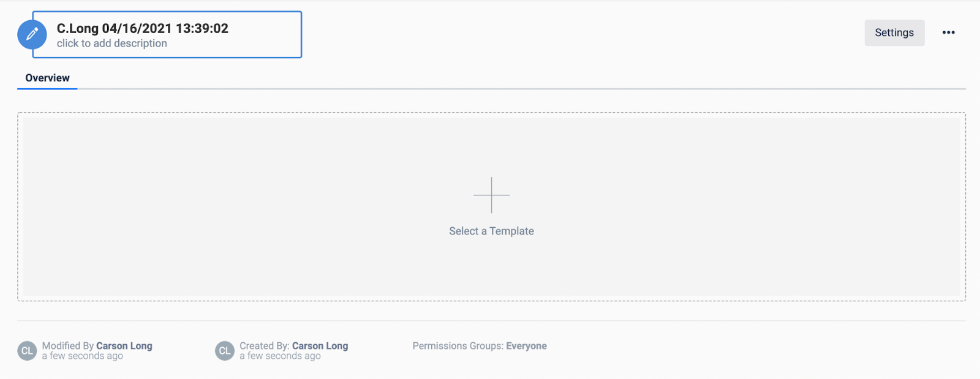Click the empty dashed template placeholder area
The width and height of the screenshot is (980, 379).
[491, 206]
